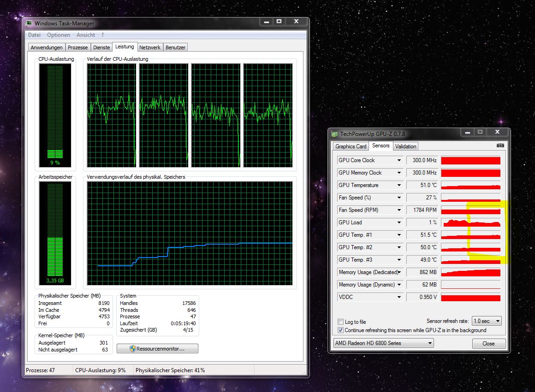
Task: Click the status bar Physikalischer Speicher: 41% entry
Action: [170, 370]
